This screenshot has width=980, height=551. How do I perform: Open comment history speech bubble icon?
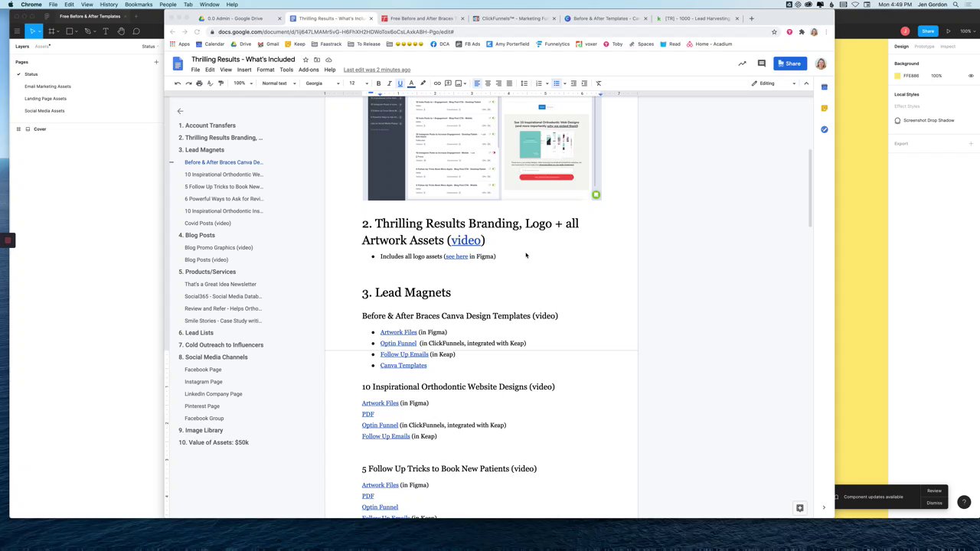[x=761, y=64]
